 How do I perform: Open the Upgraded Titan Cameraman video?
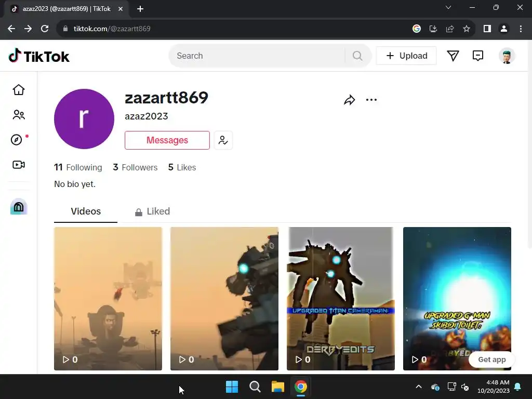click(341, 299)
